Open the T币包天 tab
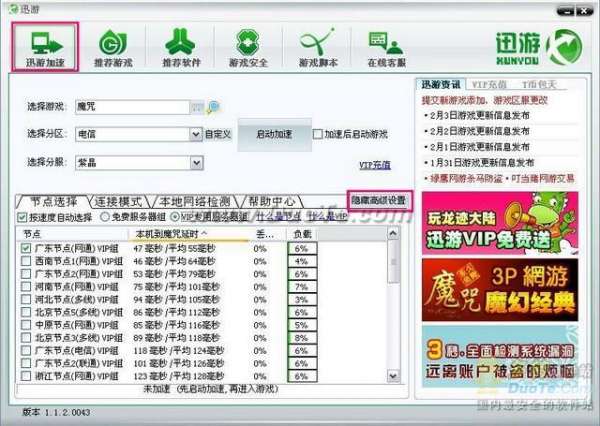 [539, 85]
